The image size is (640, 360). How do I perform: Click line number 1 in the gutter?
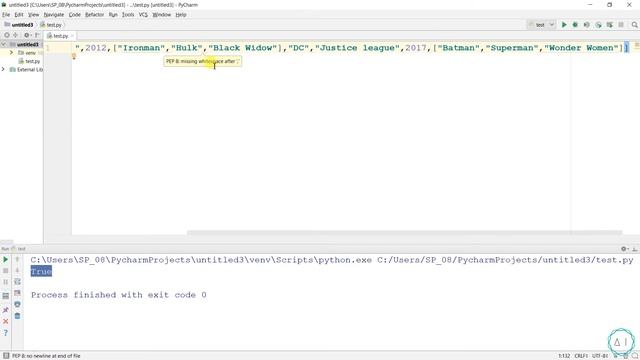point(48,48)
